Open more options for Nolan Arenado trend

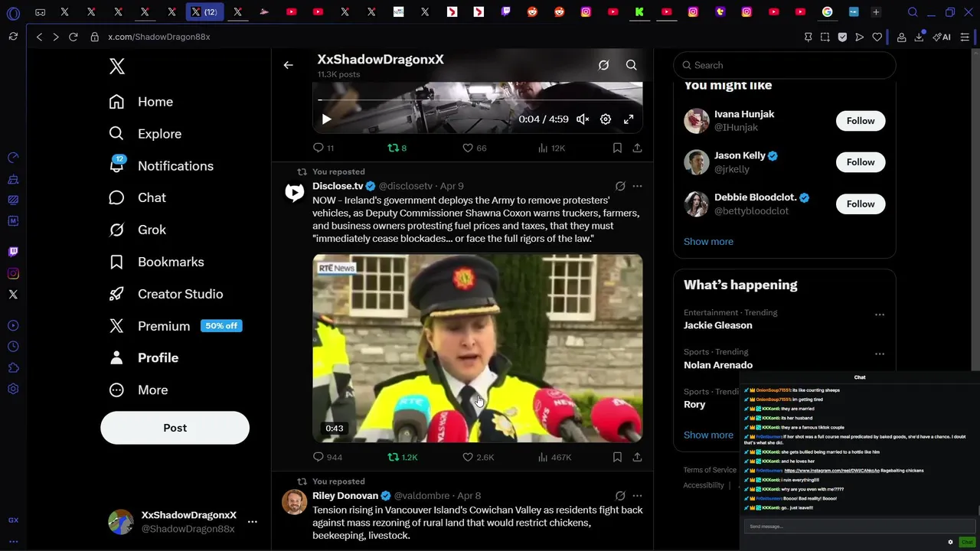880,354
